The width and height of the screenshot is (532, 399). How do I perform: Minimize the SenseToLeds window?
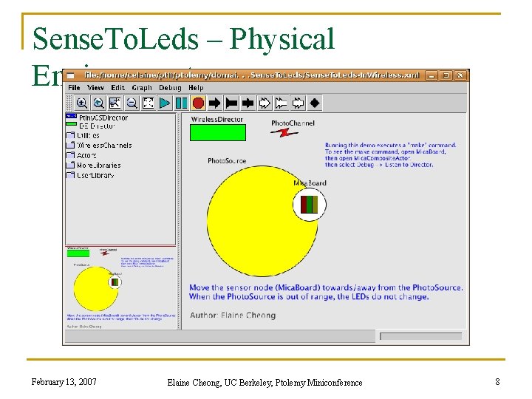click(x=432, y=75)
